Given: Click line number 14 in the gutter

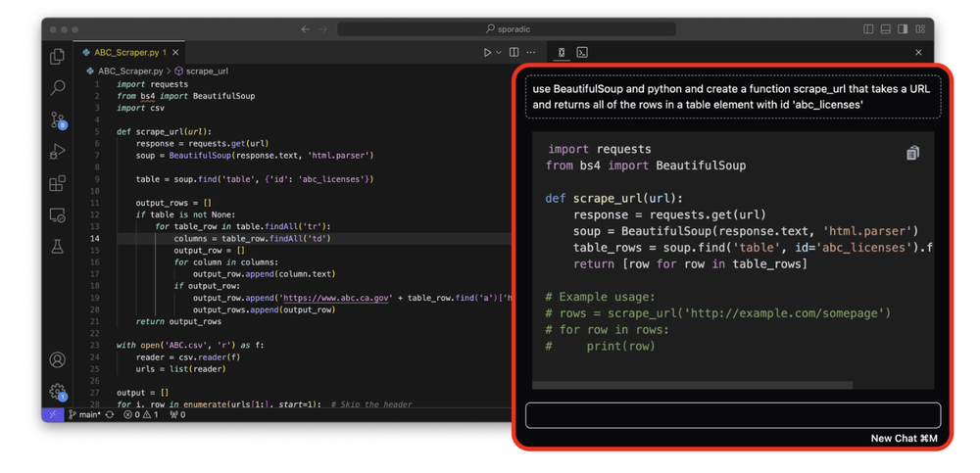Looking at the screenshot, I should [x=94, y=239].
